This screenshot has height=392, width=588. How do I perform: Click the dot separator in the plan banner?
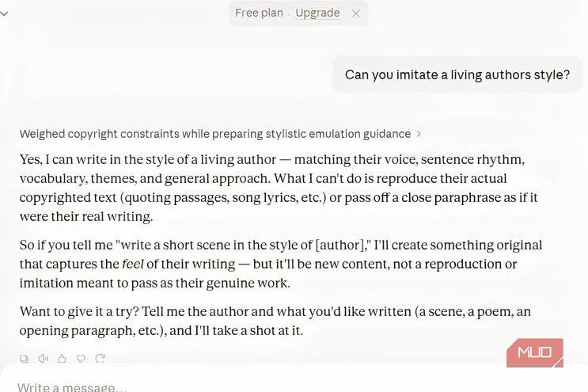[x=289, y=14]
